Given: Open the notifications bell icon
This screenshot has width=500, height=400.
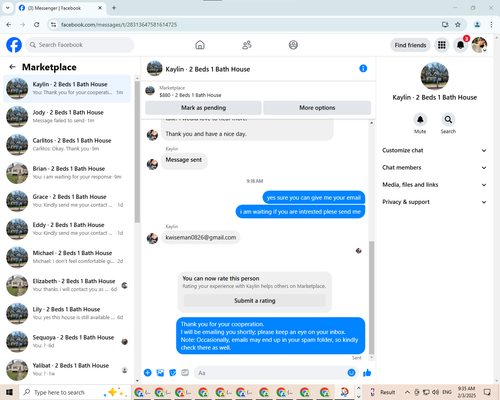Looking at the screenshot, I should [x=460, y=45].
